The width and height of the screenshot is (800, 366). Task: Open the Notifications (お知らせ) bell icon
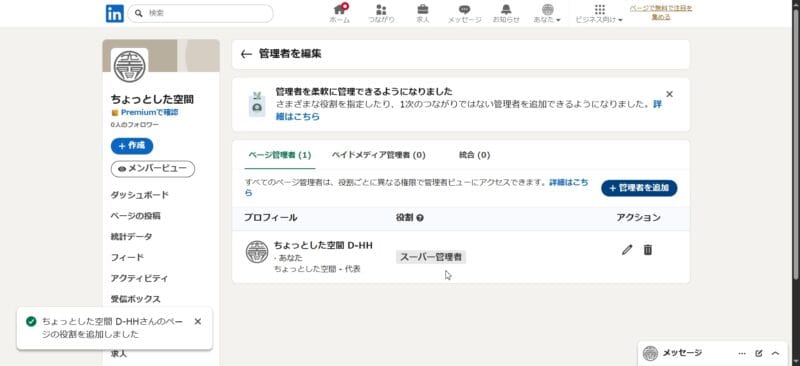[x=506, y=14]
